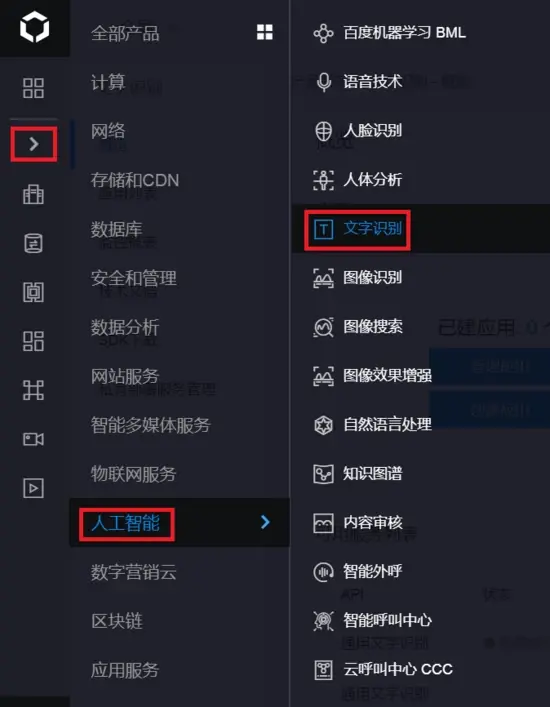This screenshot has height=707, width=550.
Task: Click the 内容审核 entry
Action: click(x=372, y=522)
